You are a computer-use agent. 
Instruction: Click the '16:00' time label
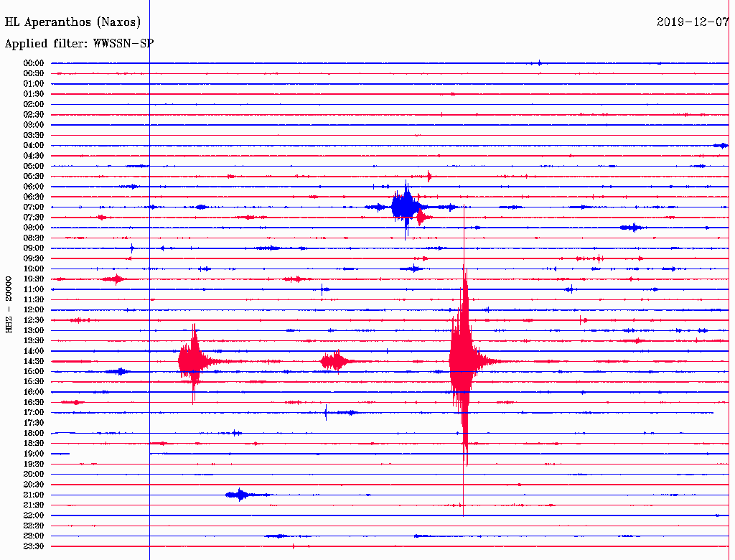[34, 392]
